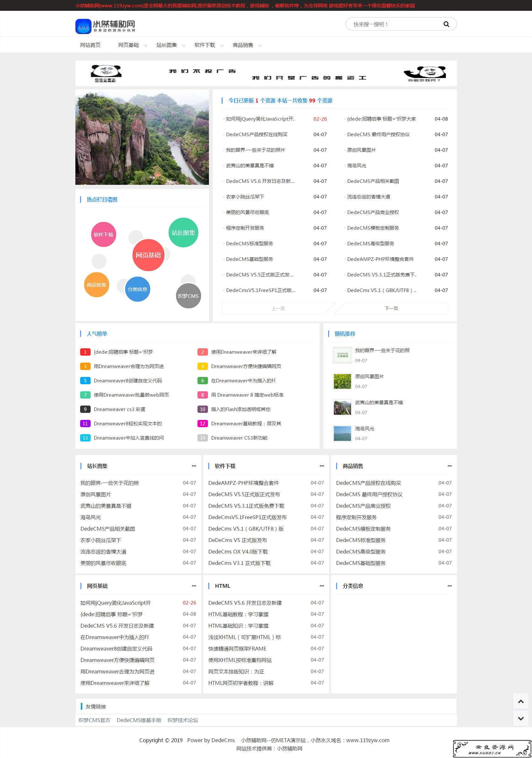Expand the 软件下载 menu chevron
Image resolution: width=532 pixels, height=758 pixels.
click(222, 45)
